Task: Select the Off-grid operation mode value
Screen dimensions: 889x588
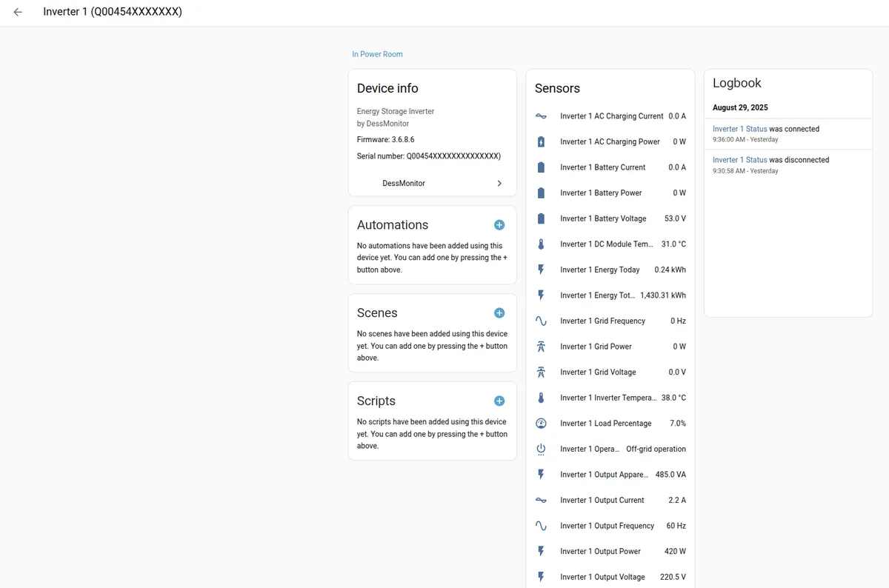Action: coord(656,449)
